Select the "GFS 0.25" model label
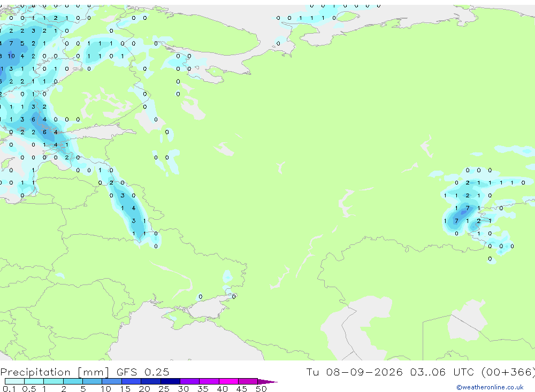The width and height of the screenshot is (535, 392). pyautogui.click(x=143, y=372)
